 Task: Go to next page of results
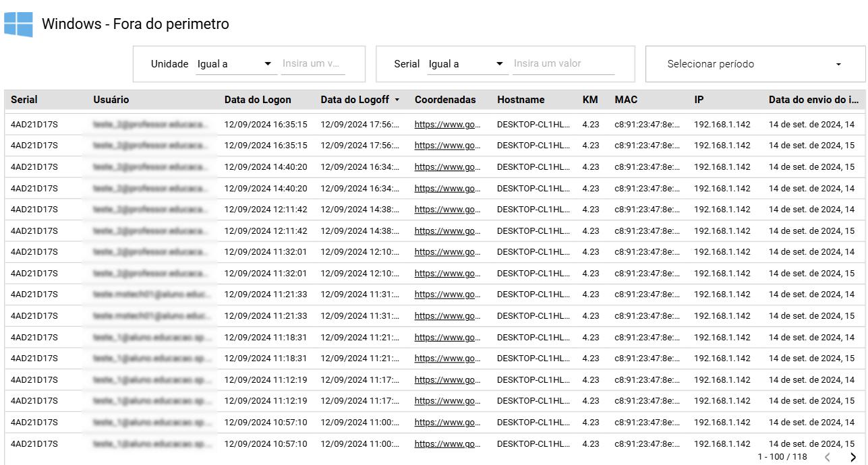pos(853,457)
